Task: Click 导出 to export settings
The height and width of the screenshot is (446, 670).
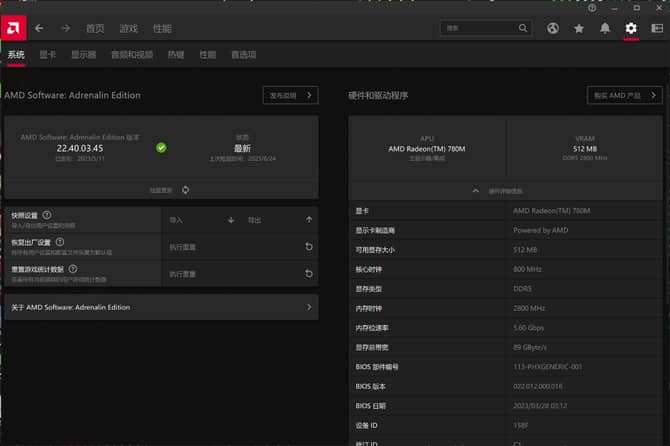Action: click(254, 220)
